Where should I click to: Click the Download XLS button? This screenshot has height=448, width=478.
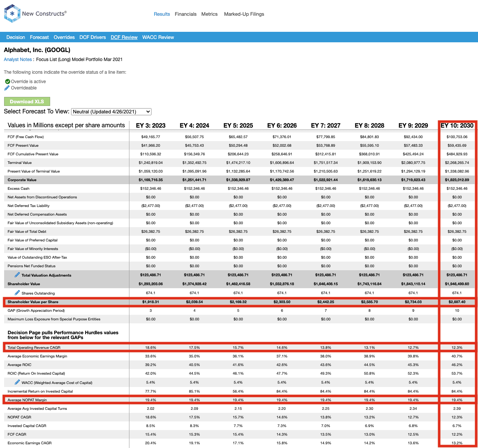point(27,101)
